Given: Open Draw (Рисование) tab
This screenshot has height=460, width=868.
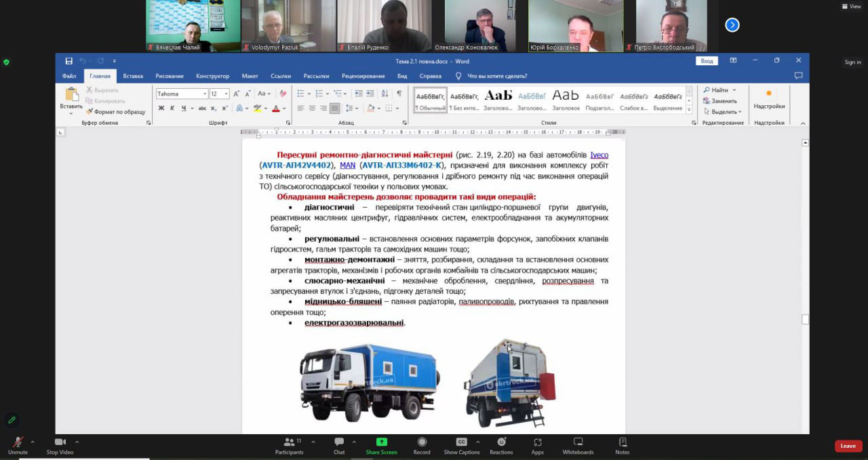Looking at the screenshot, I should [x=170, y=76].
